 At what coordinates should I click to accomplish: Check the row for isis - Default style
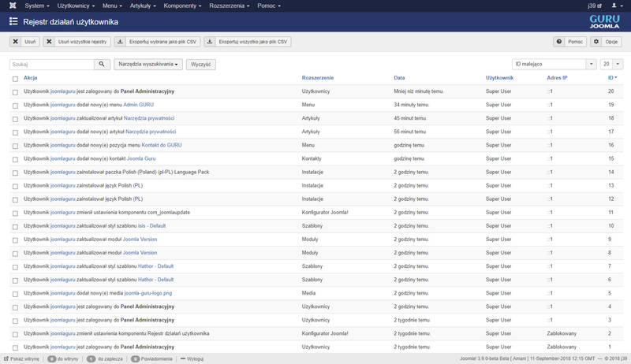click(15, 227)
